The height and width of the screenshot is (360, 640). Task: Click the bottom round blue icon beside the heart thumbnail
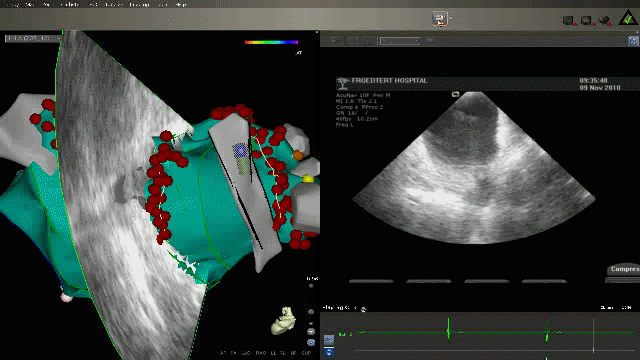point(311,342)
